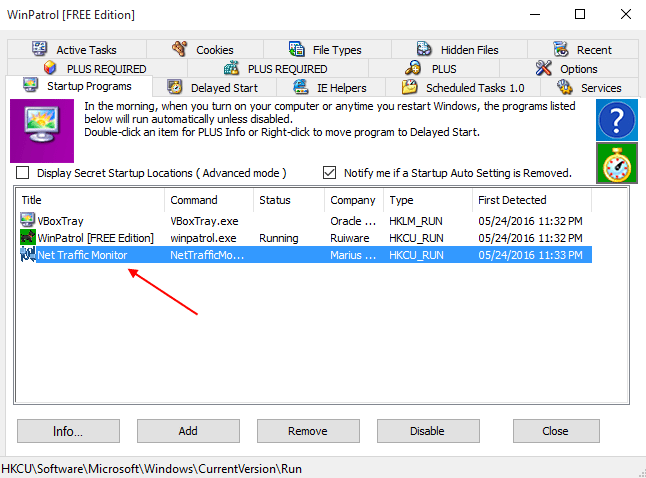
Task: Open the IE Helpers tab
Action: coord(331,88)
